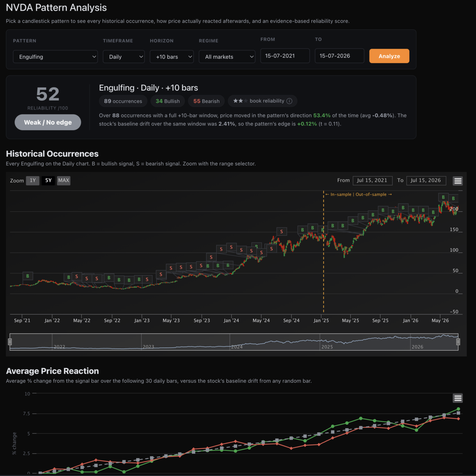
Task: Click the last green point on the reaction chart
Action: (x=459, y=409)
